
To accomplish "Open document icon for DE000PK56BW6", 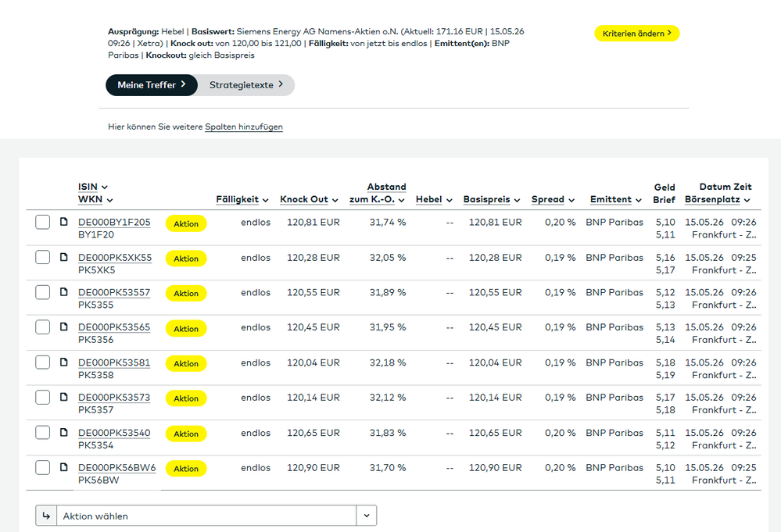I will coord(64,467).
